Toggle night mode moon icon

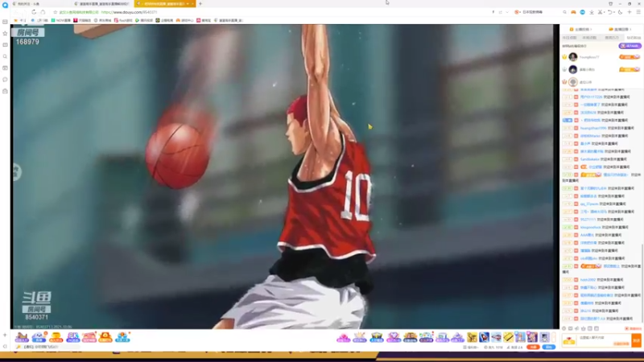click(x=620, y=12)
